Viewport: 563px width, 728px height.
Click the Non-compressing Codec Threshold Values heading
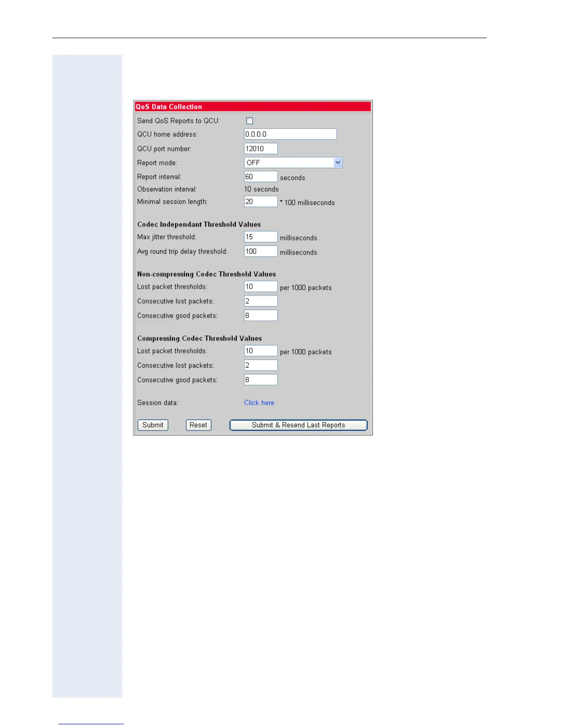click(x=207, y=274)
